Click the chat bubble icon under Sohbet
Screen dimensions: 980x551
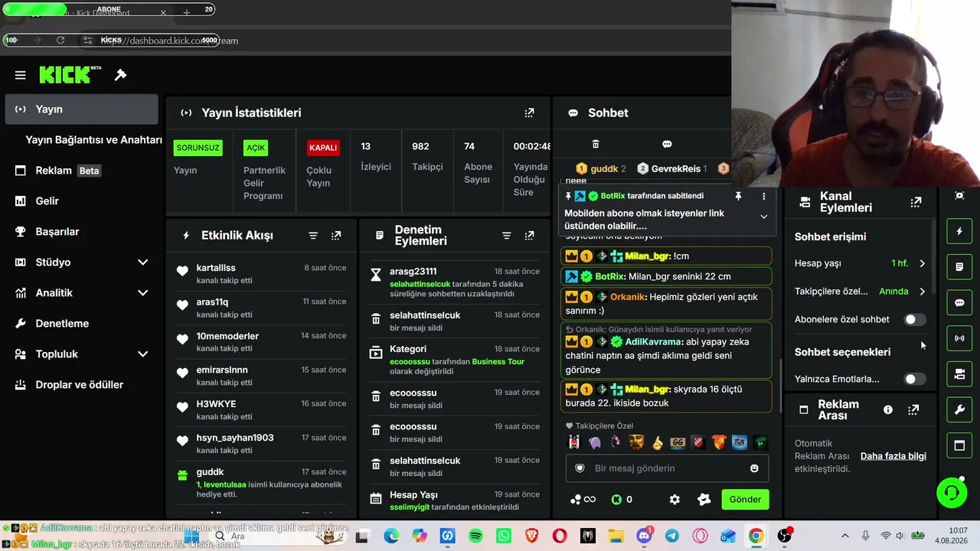[x=667, y=144]
